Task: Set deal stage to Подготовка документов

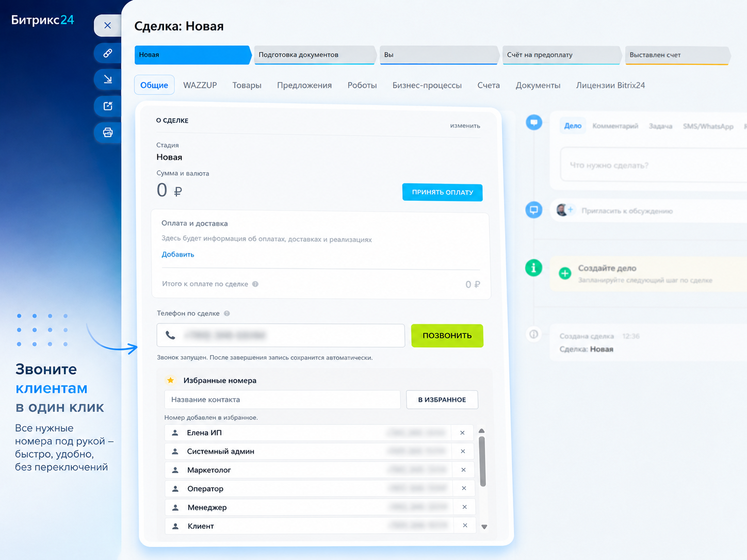Action: (315, 55)
